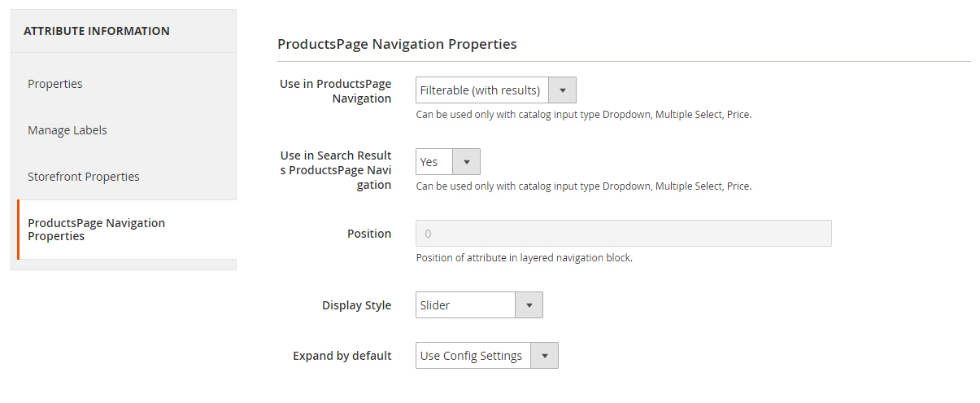Click the Position field label
This screenshot has height=403, width=980.
coord(369,234)
